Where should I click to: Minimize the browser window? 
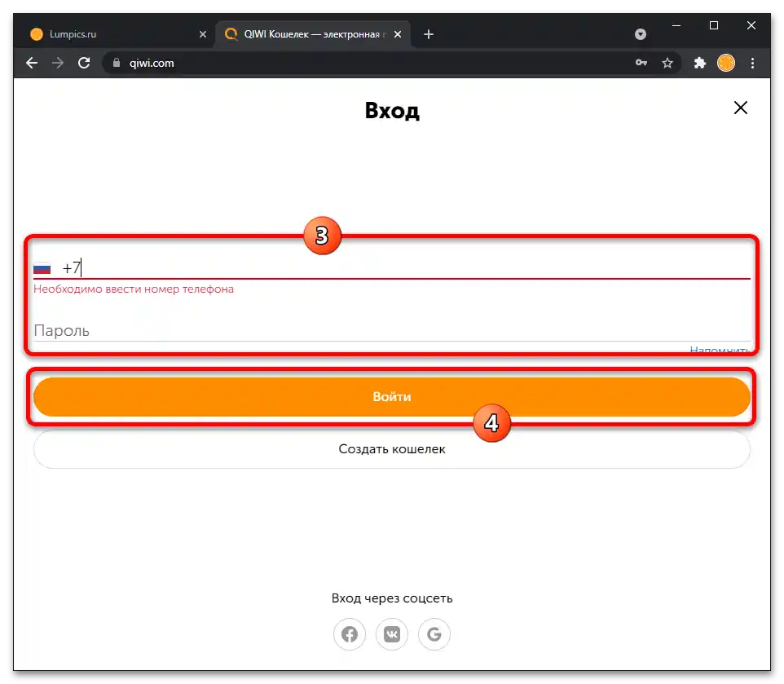point(676,25)
